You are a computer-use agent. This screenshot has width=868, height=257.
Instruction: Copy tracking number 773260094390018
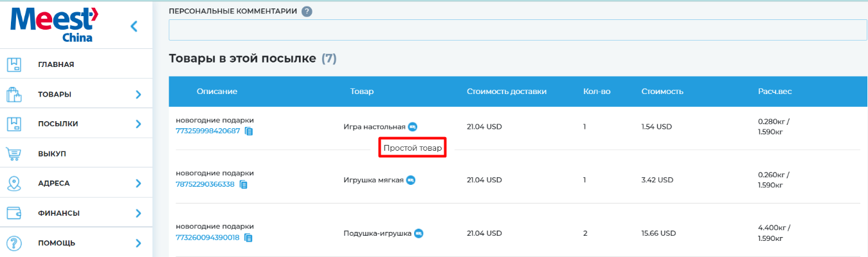point(248,238)
